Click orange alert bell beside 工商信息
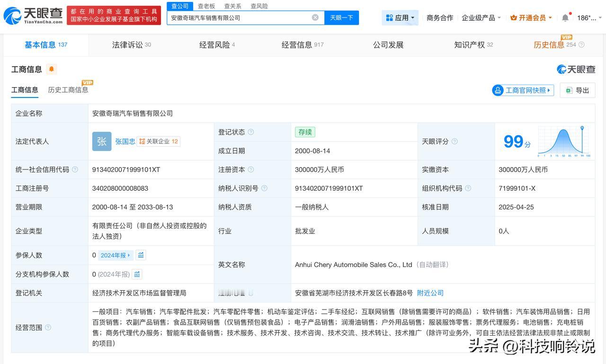The height and width of the screenshot is (364, 606). click(x=52, y=69)
